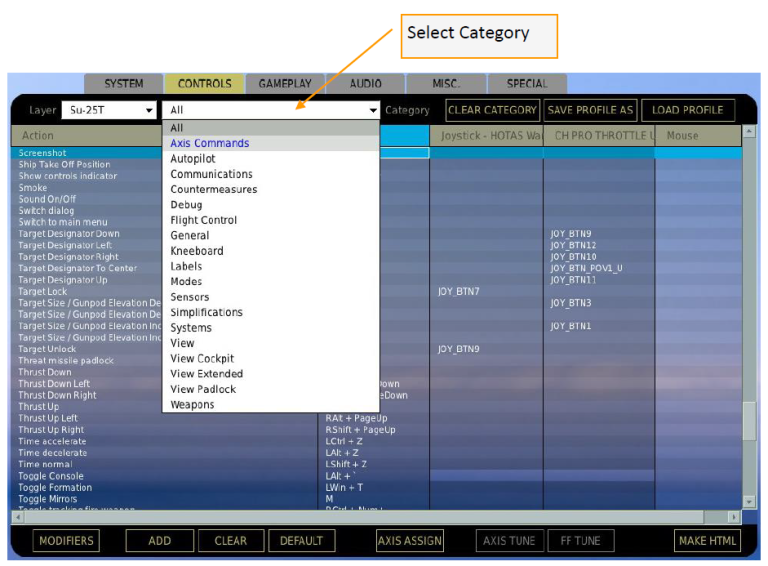
Task: Click the AXIS ASSIGN button
Action: 409,541
